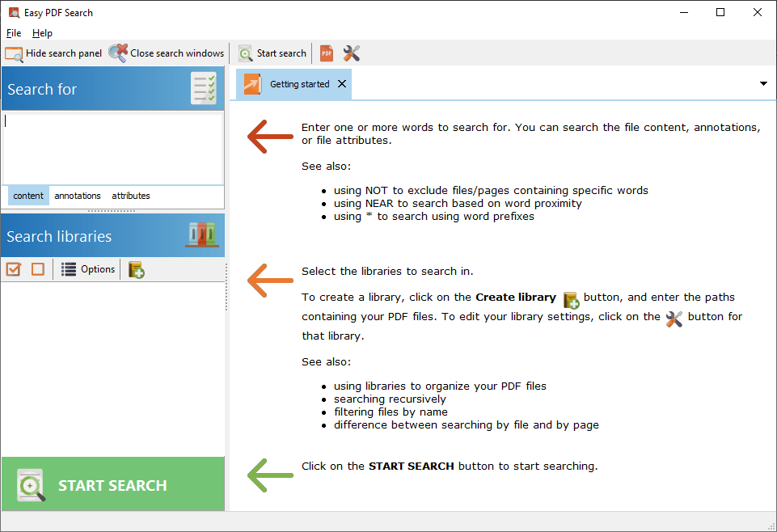This screenshot has width=777, height=532.
Task: Check all libraries with the checked box button
Action: [13, 269]
